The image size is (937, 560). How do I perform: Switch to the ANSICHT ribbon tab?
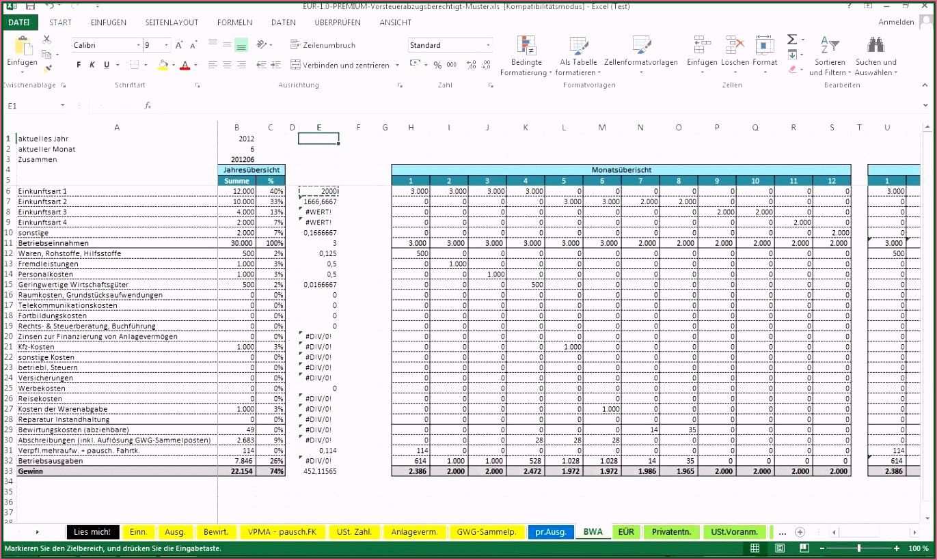click(396, 23)
